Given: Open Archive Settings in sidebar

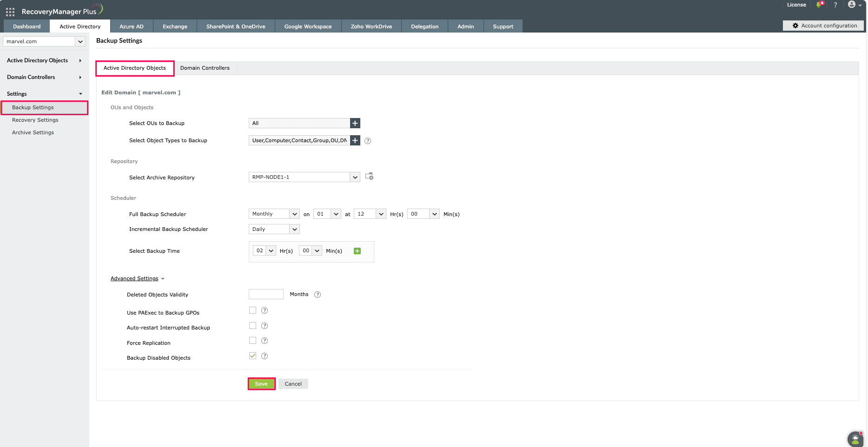Looking at the screenshot, I should click(33, 132).
